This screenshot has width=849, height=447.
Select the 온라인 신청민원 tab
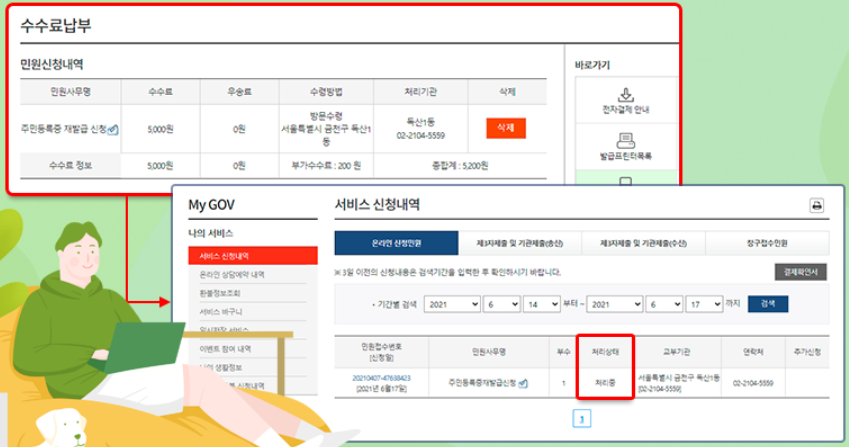coord(396,243)
